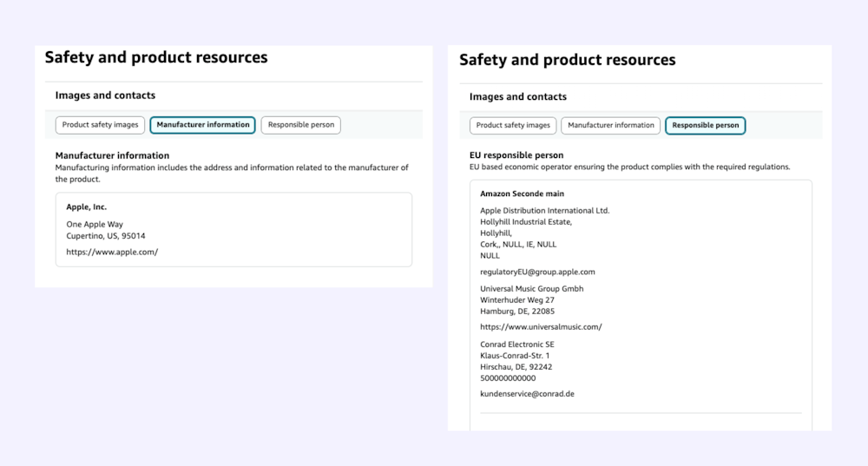
Task: Open Product safety images tab in left panel
Action: click(100, 125)
